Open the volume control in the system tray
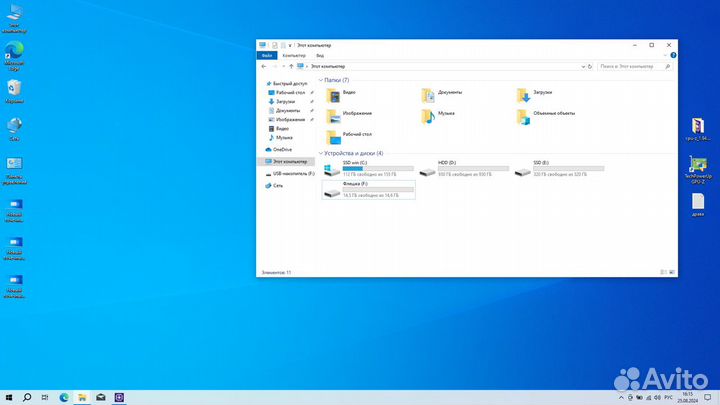The image size is (720, 405). click(657, 398)
